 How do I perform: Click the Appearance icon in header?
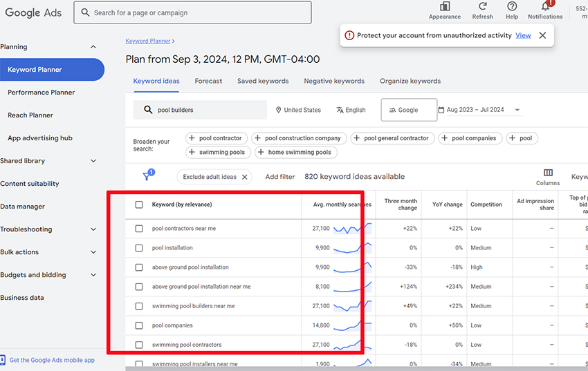point(445,7)
